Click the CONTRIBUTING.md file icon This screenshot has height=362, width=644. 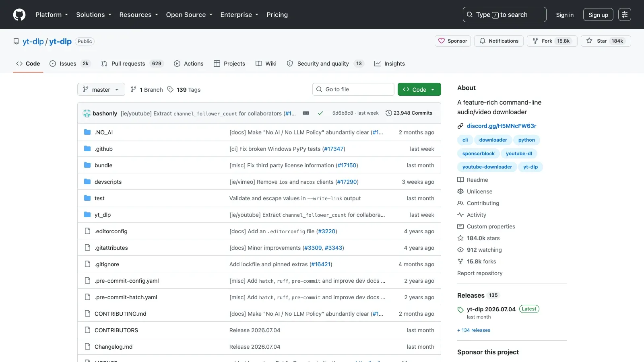(x=87, y=313)
